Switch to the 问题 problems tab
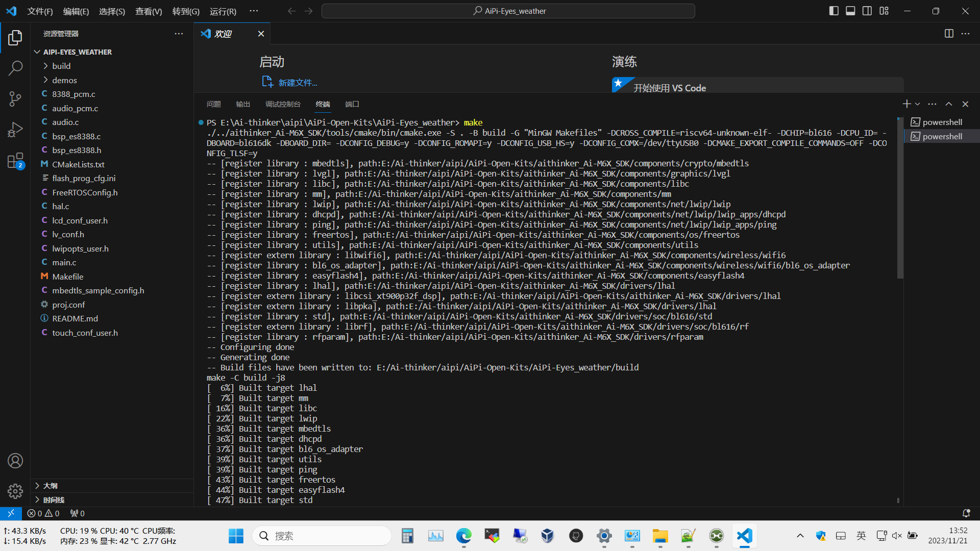The width and height of the screenshot is (980, 551). [x=214, y=104]
